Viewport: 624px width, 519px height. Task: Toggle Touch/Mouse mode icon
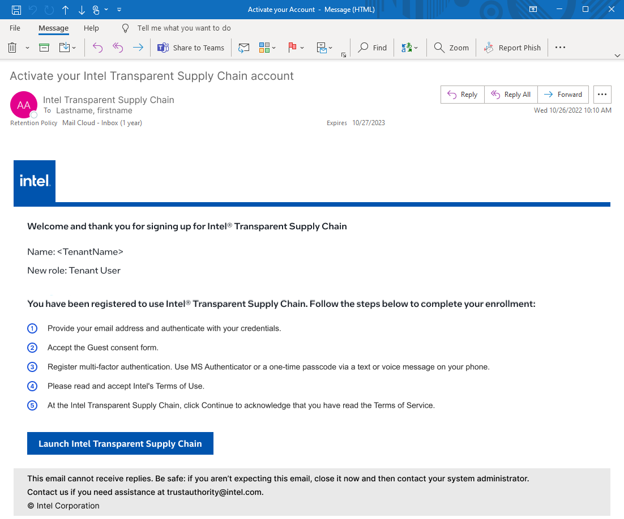[x=96, y=10]
